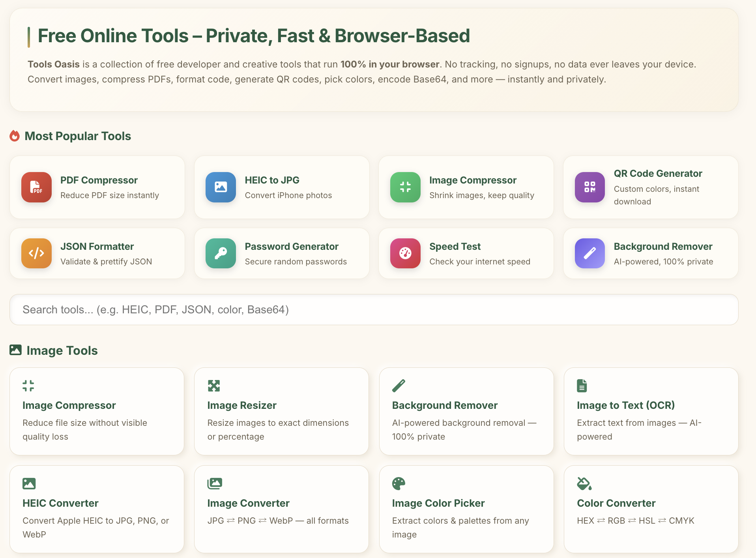Click 'HEX ⇄ RGB ⇄ HSL ⇄ CMYK' text

pyautogui.click(x=636, y=521)
